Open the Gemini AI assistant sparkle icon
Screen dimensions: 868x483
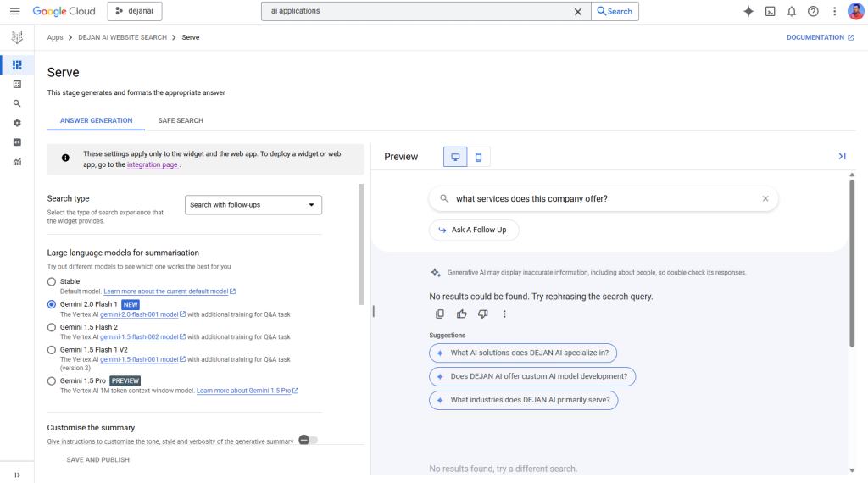coord(748,11)
